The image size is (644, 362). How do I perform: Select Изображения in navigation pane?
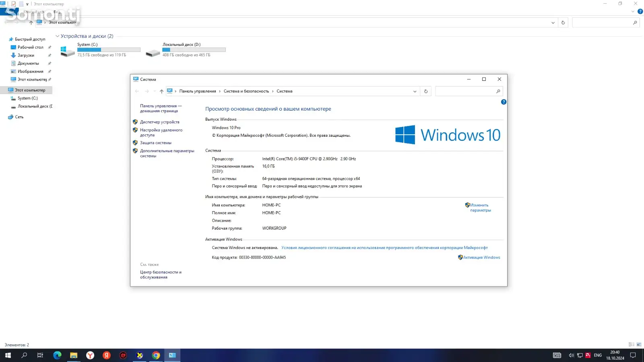click(x=30, y=72)
